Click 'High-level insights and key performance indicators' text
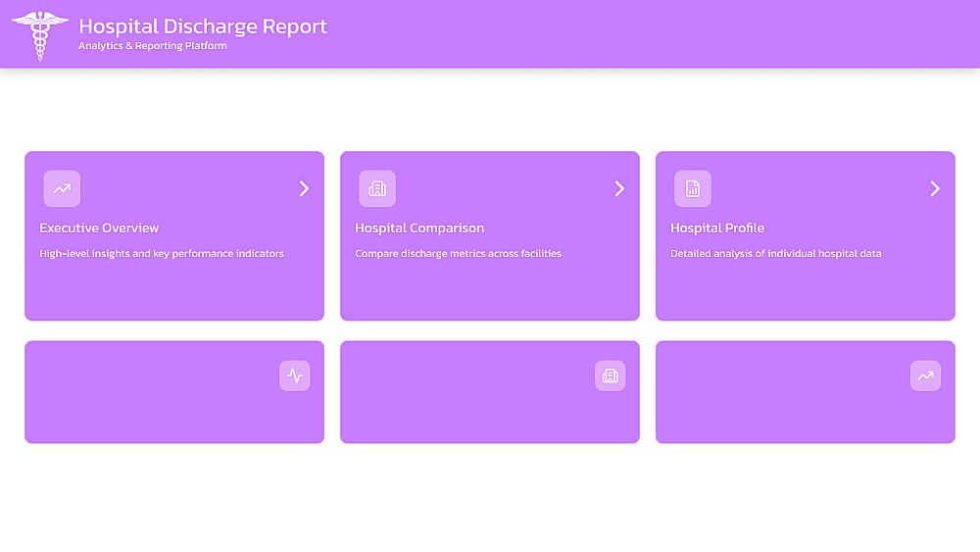980x552 pixels. point(162,253)
